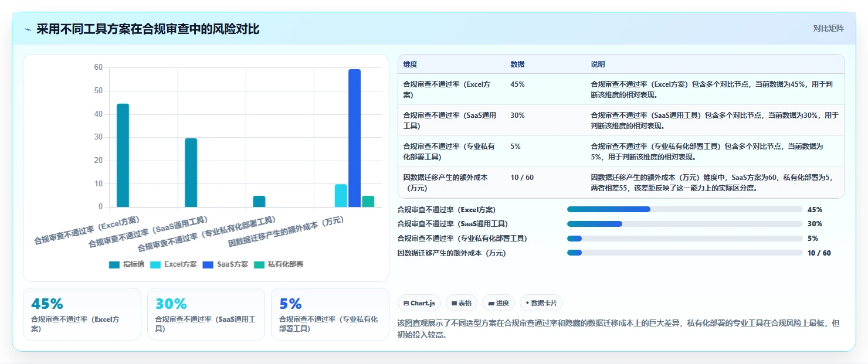Select the 专业私有化部署工具 teal bar valued 5
Image resolution: width=868 pixels, height=364 pixels.
click(x=259, y=201)
